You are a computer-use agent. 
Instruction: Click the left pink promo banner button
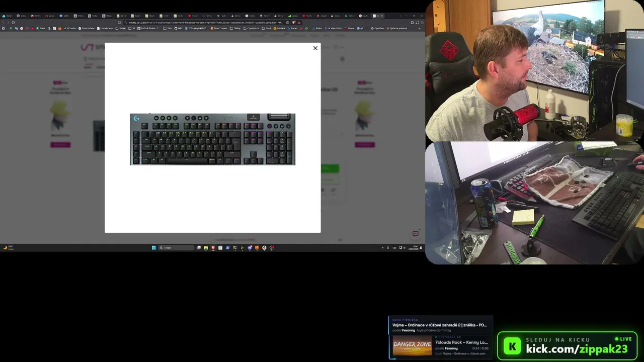pyautogui.click(x=60, y=145)
